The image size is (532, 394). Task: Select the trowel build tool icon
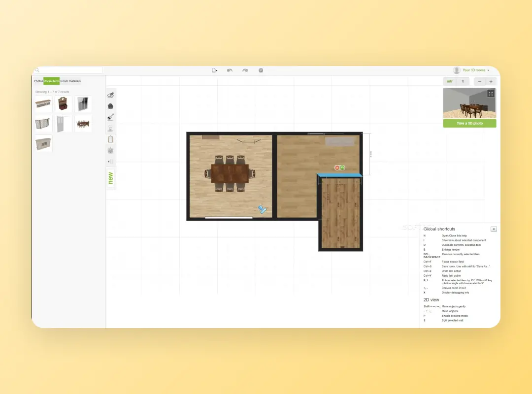click(x=111, y=95)
